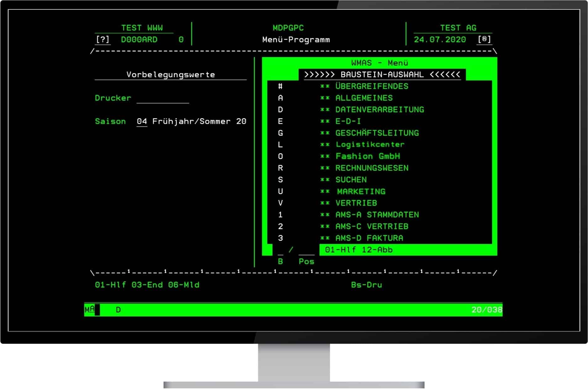Select AMS-C VERTRIEB entry
588x390 pixels.
click(x=372, y=226)
